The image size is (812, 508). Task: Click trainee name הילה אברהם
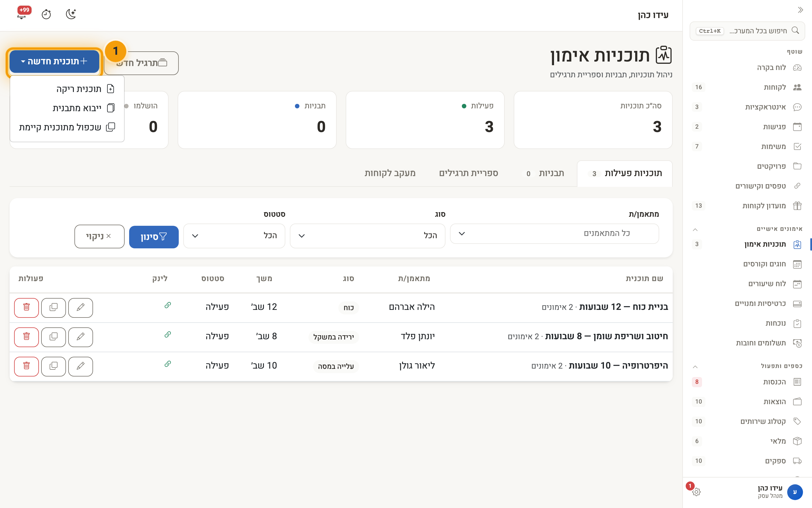click(412, 307)
